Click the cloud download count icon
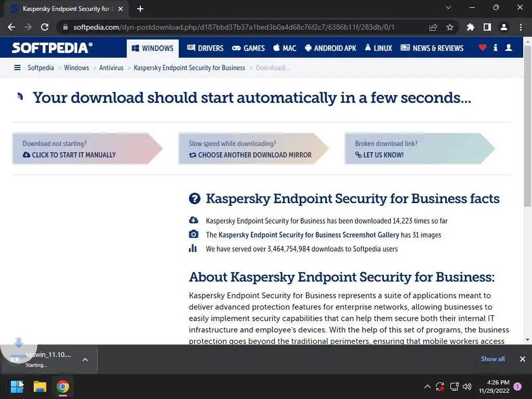This screenshot has width=532, height=399. coord(194,220)
